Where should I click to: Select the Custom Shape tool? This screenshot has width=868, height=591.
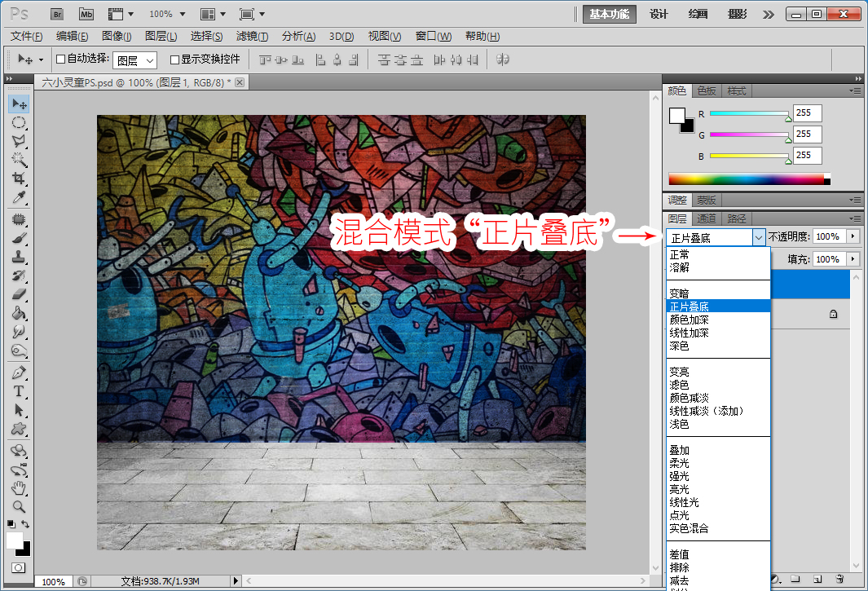tap(19, 429)
